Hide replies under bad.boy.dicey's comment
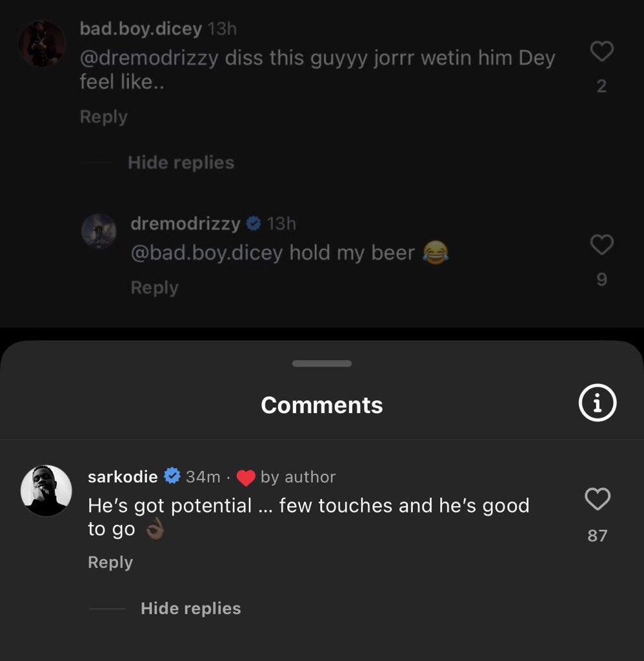Screen dimensions: 644x661 tap(181, 162)
